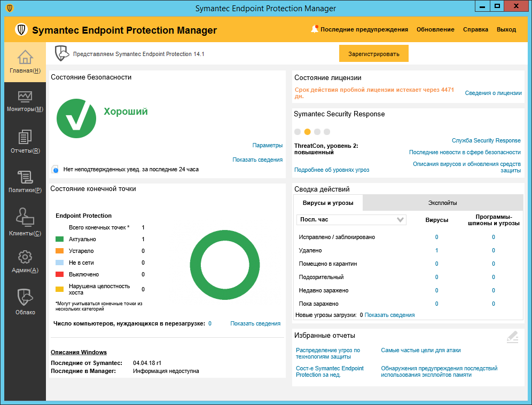Select Клиенты in the sidebar

point(25,222)
